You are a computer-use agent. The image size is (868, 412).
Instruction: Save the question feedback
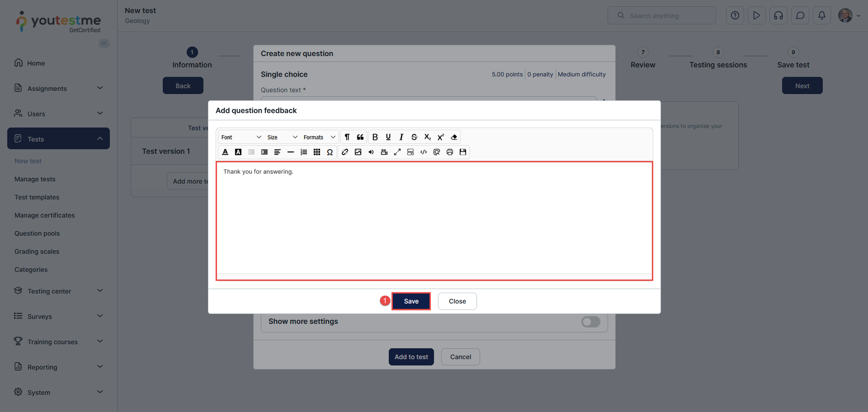[x=411, y=301]
